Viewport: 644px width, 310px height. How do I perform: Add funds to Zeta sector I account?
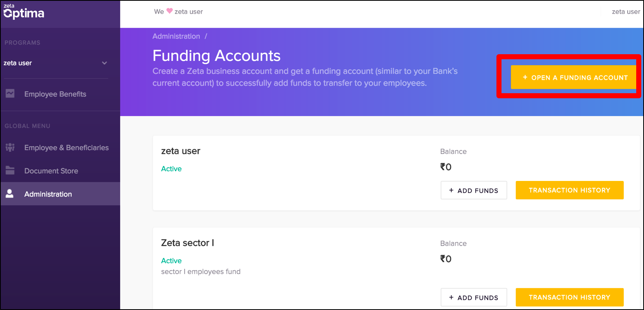[474, 297]
